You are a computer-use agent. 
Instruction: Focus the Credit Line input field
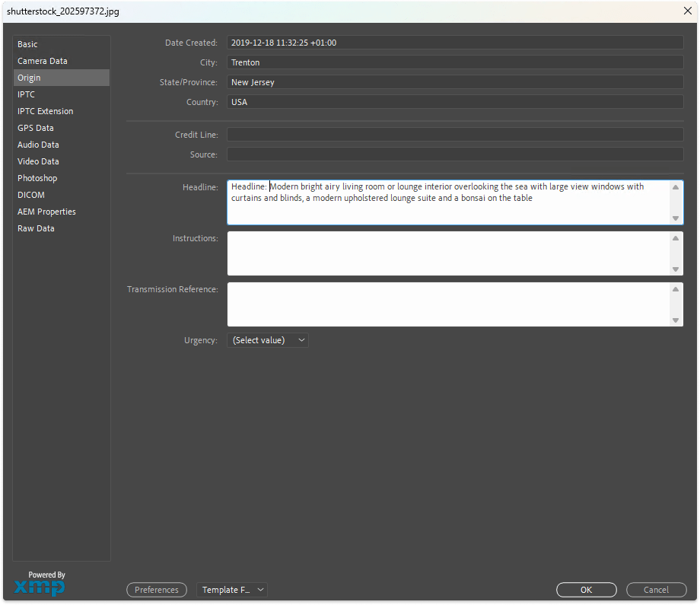click(454, 135)
